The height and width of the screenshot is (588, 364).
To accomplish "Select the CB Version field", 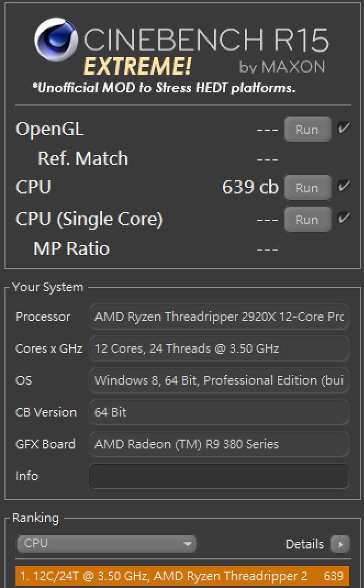I will [219, 412].
